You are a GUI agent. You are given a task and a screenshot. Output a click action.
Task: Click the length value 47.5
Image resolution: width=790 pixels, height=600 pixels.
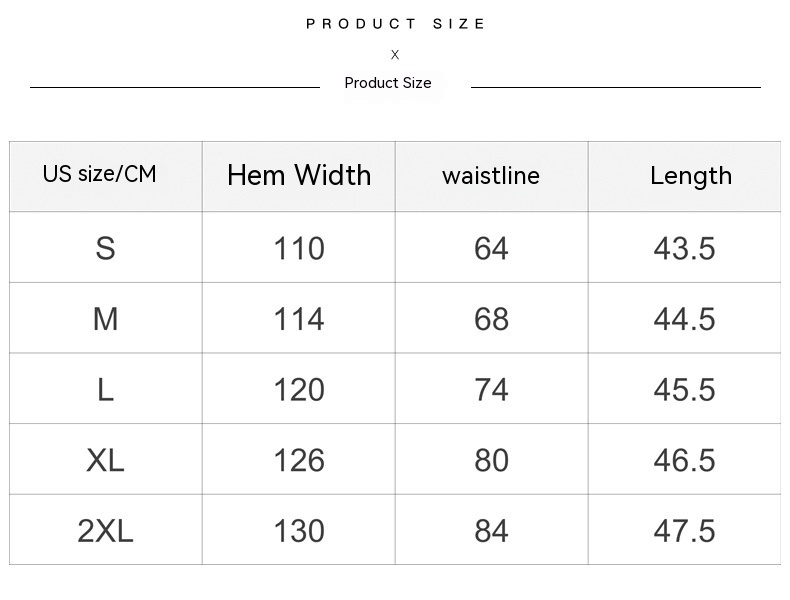(684, 531)
